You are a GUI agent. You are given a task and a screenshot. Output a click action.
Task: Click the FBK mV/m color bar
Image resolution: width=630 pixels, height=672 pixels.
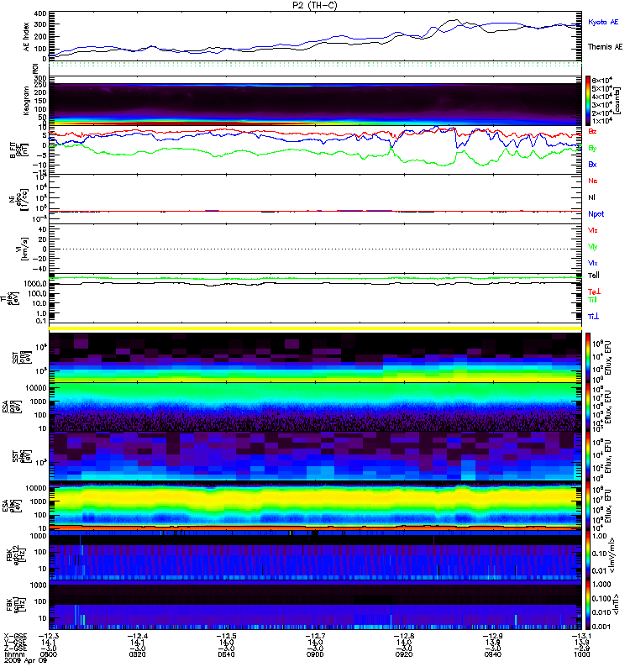point(588,555)
